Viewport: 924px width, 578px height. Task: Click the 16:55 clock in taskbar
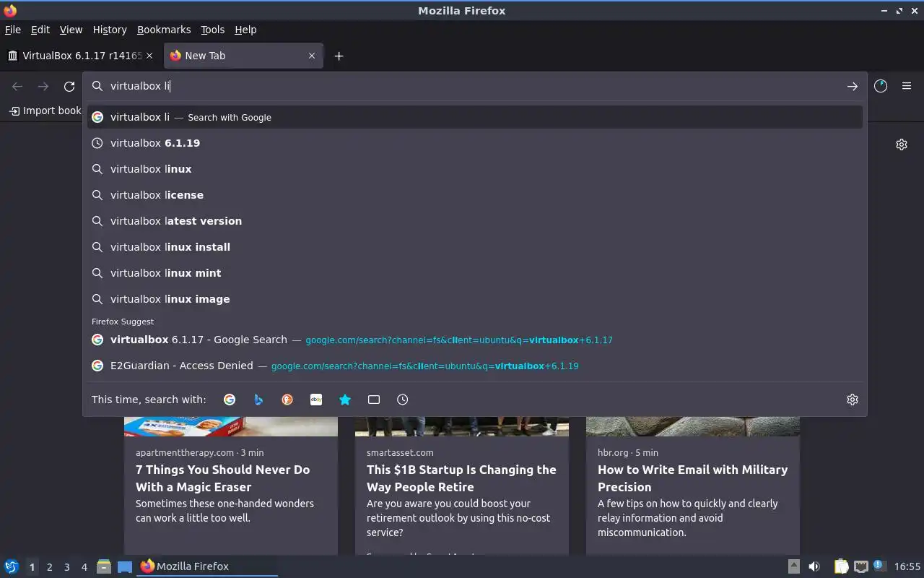click(x=907, y=566)
